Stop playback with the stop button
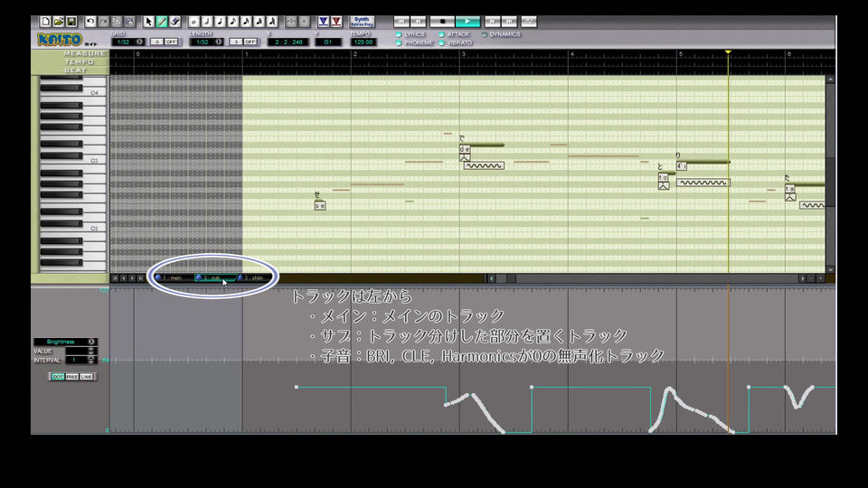This screenshot has width=868, height=488. click(442, 22)
